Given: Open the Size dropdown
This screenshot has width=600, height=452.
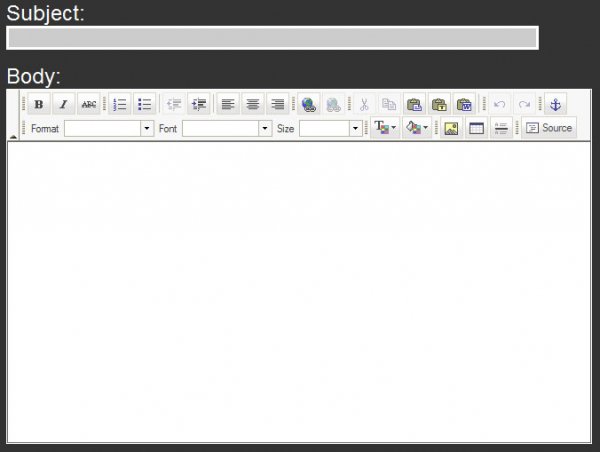Looking at the screenshot, I should pos(331,128).
